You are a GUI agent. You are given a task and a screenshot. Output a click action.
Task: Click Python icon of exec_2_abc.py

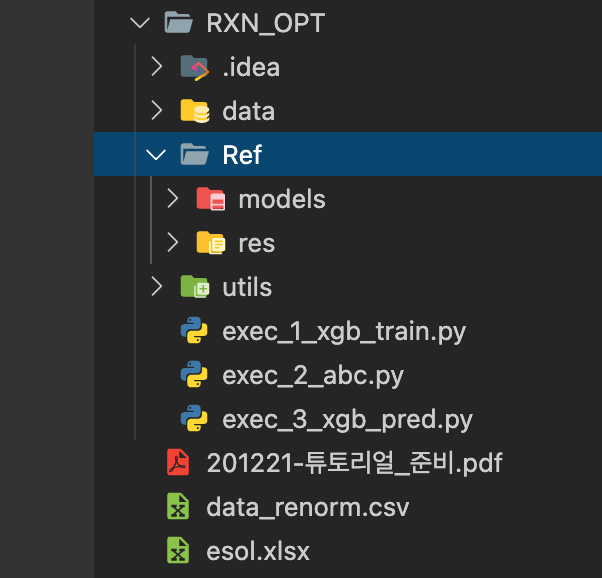click(194, 374)
